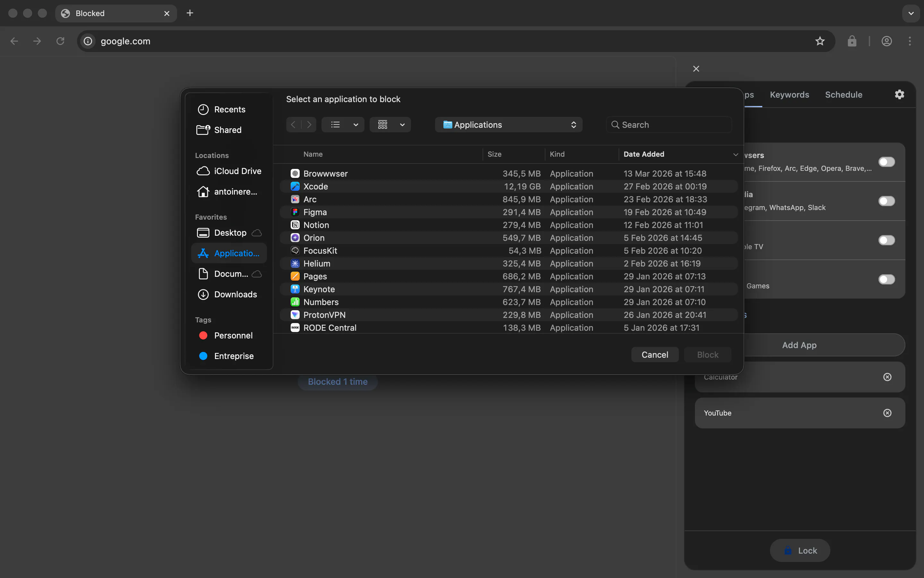Open Shared in the sidebar
This screenshot has width=924, height=578.
click(x=229, y=130)
